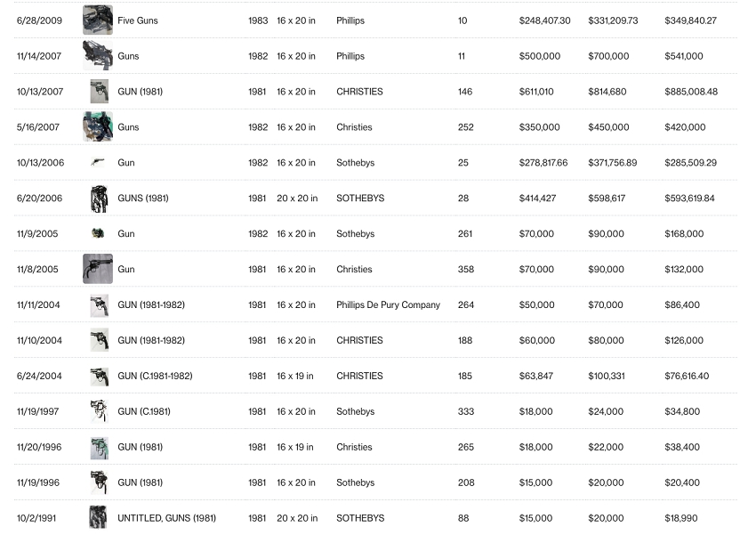Open the UNTITLED, GUNS (1981) title

(x=167, y=518)
